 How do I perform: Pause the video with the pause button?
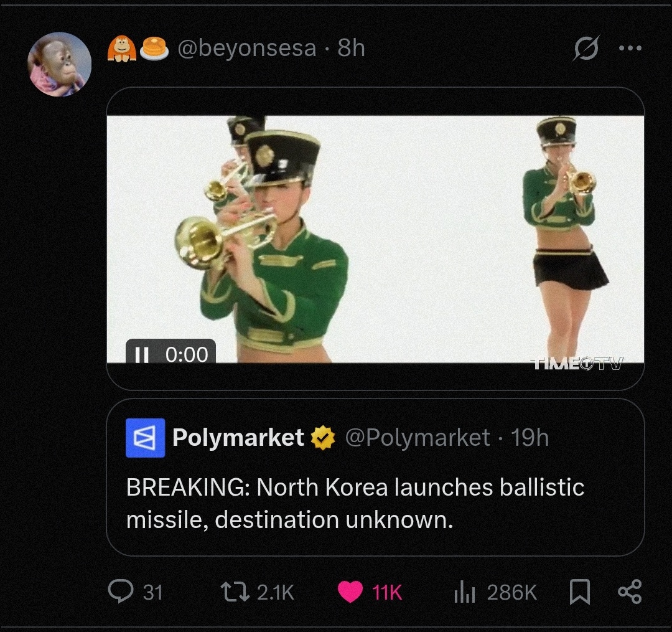tap(142, 354)
